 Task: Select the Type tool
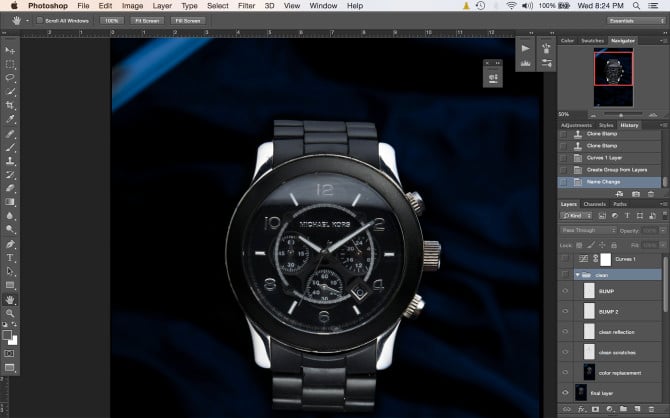click(x=10, y=257)
